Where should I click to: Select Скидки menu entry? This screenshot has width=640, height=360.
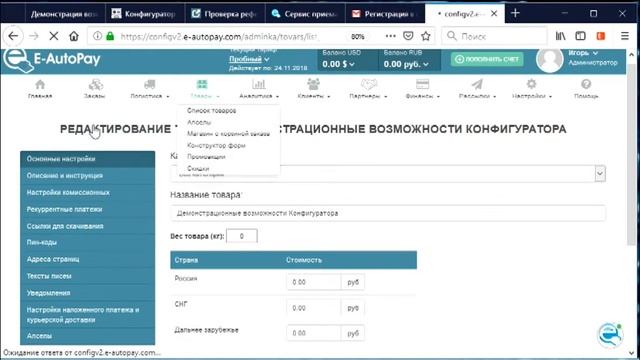pos(198,168)
